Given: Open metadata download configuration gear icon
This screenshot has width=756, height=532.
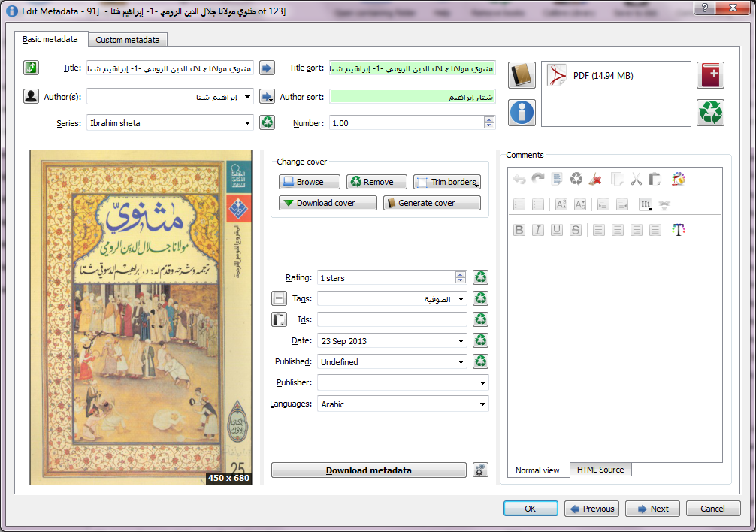Looking at the screenshot, I should tap(480, 470).
